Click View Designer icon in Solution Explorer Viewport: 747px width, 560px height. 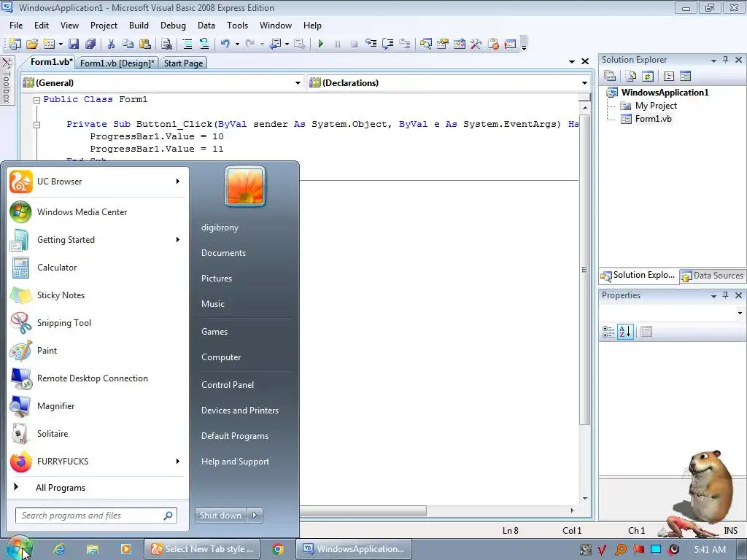[x=685, y=76]
